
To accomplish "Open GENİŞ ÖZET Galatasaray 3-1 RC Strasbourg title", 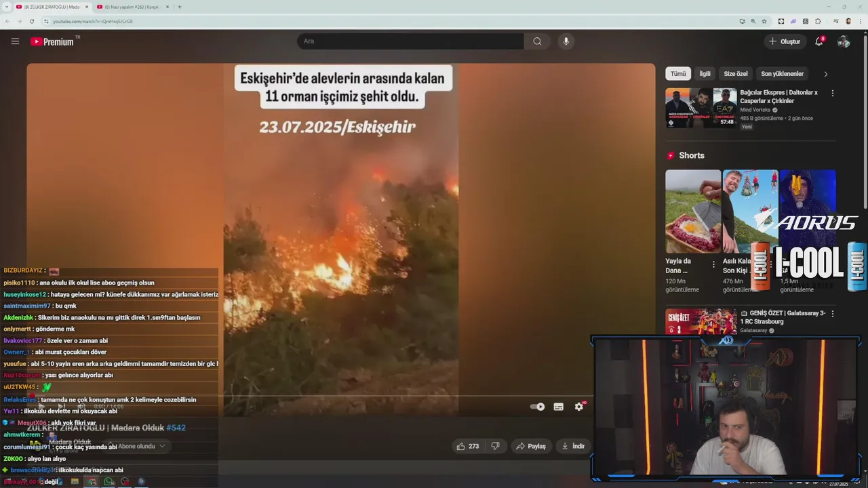I will pos(783,317).
